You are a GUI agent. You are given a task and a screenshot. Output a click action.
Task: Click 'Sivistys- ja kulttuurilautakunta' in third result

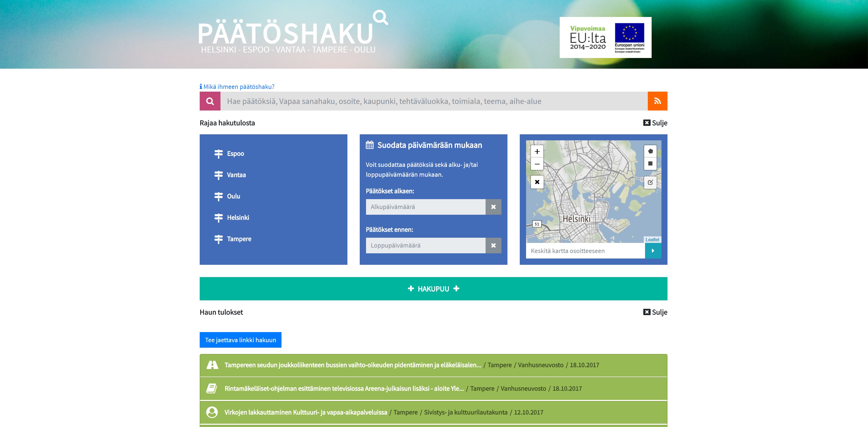[465, 412]
